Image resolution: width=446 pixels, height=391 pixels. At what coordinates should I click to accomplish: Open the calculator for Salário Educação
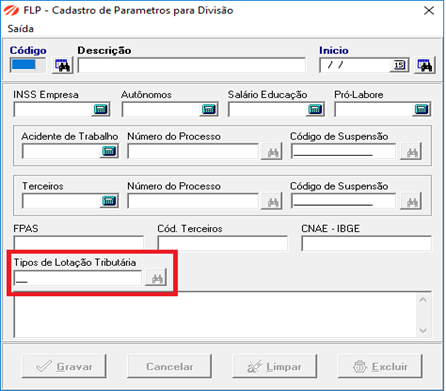tap(315, 109)
